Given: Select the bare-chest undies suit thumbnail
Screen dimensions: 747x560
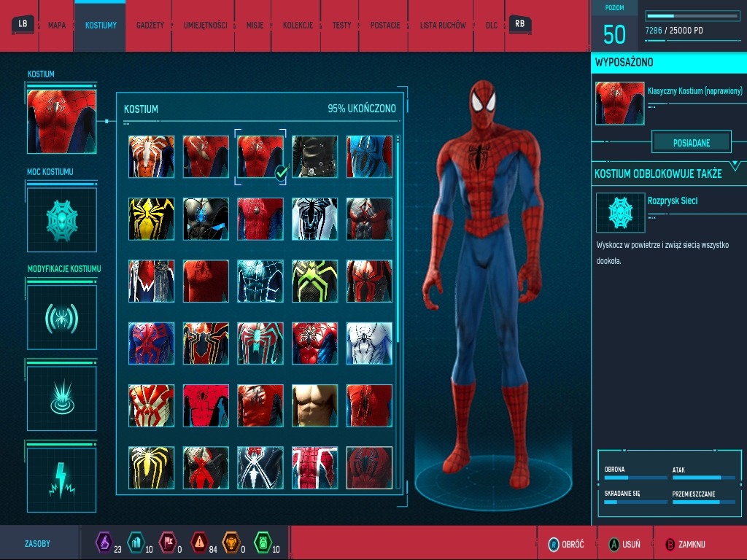Looking at the screenshot, I should pos(314,405).
